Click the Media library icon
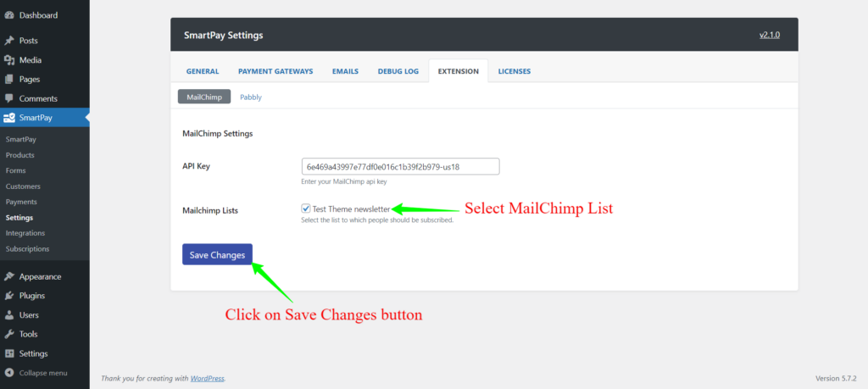Screen dimensions: 868x389 tap(8, 60)
